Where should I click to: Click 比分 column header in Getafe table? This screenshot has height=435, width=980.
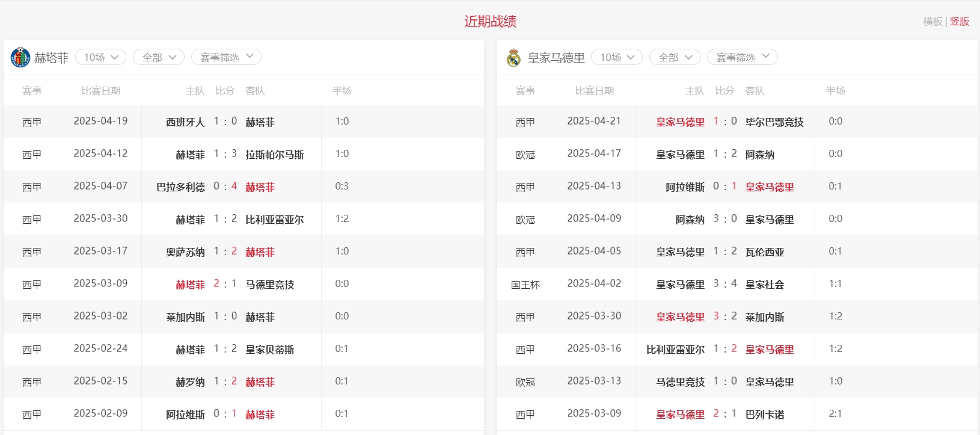click(x=225, y=90)
